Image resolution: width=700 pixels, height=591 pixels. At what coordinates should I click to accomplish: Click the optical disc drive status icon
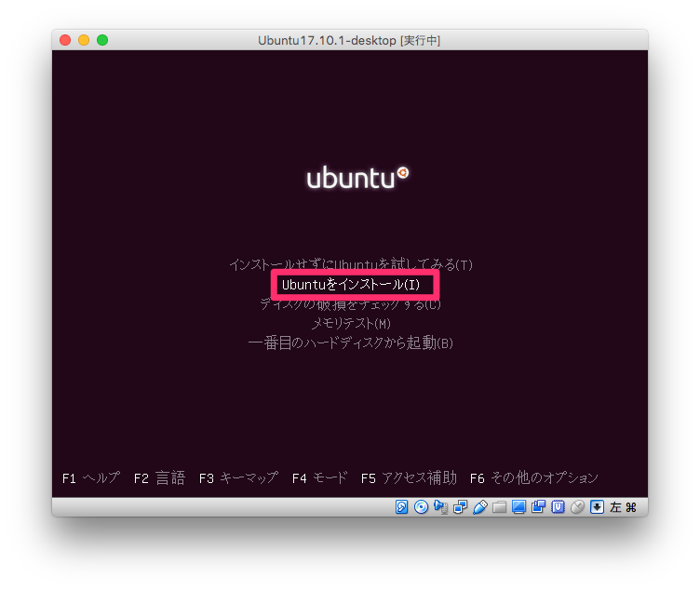point(421,507)
